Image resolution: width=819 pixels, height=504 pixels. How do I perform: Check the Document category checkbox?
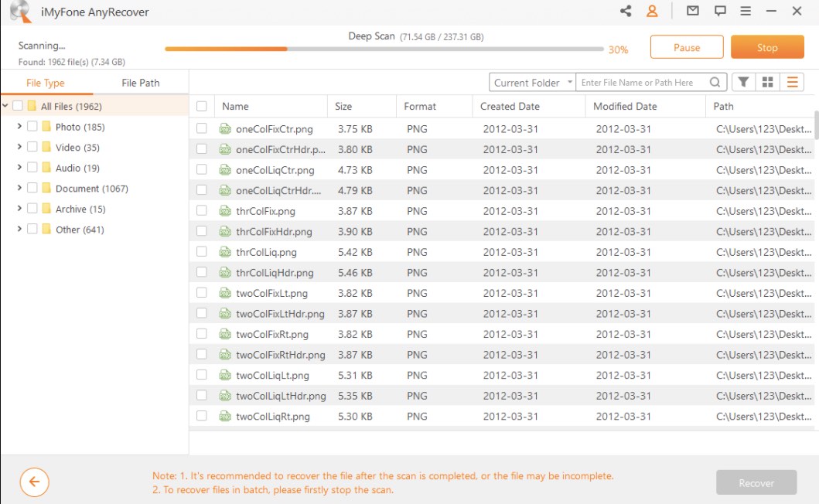click(x=32, y=188)
